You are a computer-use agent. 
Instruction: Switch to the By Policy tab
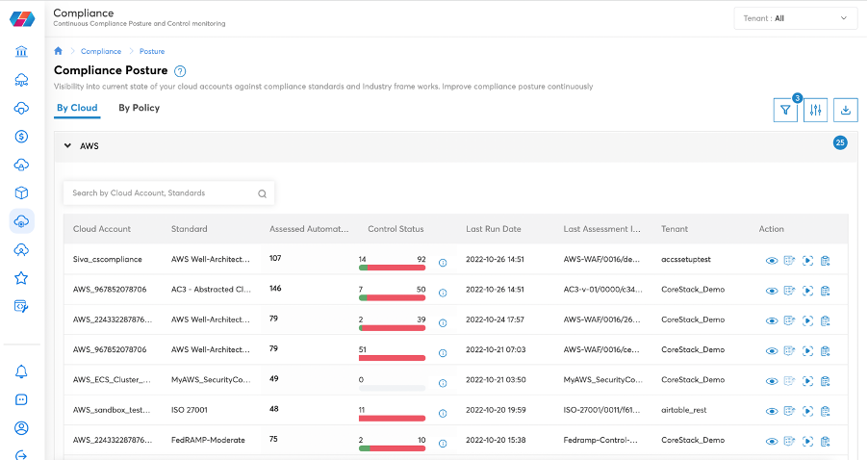pyautogui.click(x=140, y=108)
